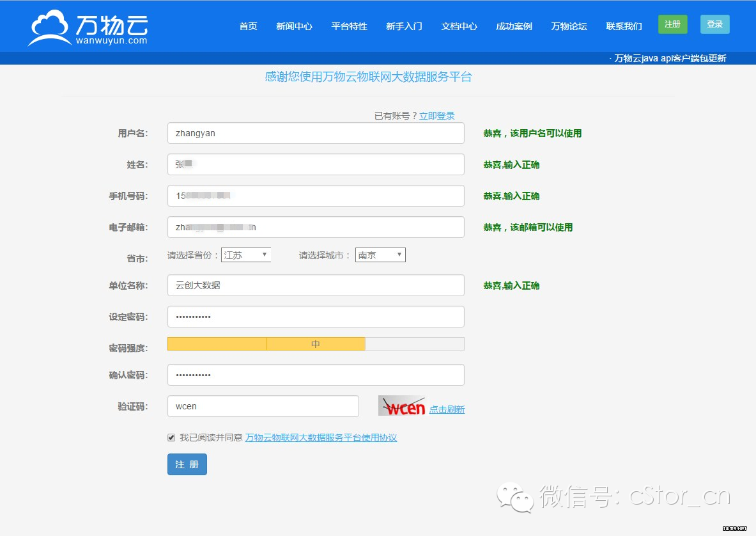This screenshot has height=536, width=756.
Task: Select 新手入门 in the navigation bar
Action: pos(404,26)
